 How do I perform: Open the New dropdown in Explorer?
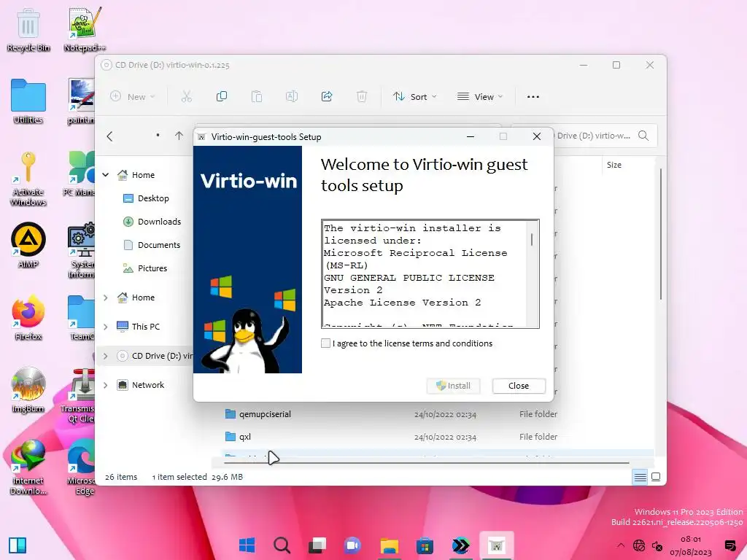coord(133,97)
